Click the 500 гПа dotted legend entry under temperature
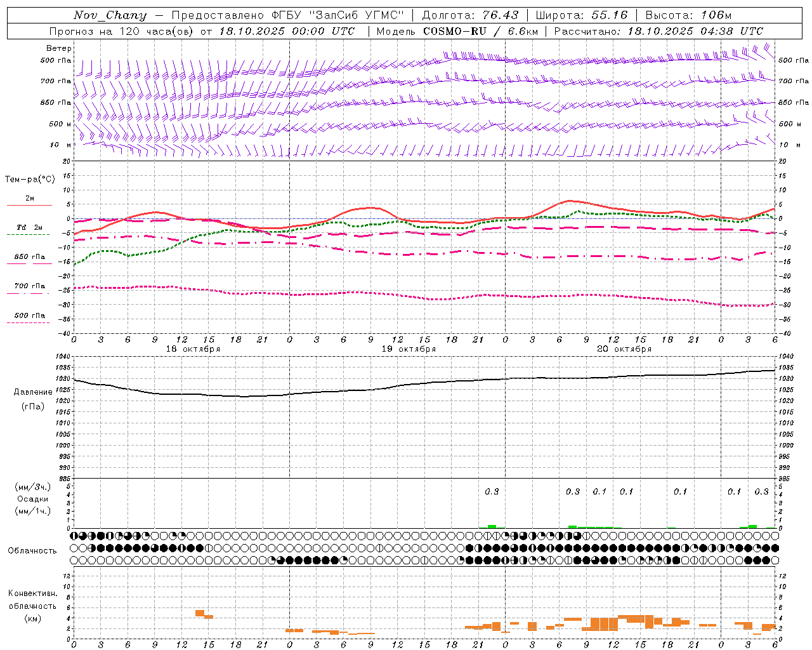Image resolution: width=812 pixels, height=650 pixels. (29, 315)
